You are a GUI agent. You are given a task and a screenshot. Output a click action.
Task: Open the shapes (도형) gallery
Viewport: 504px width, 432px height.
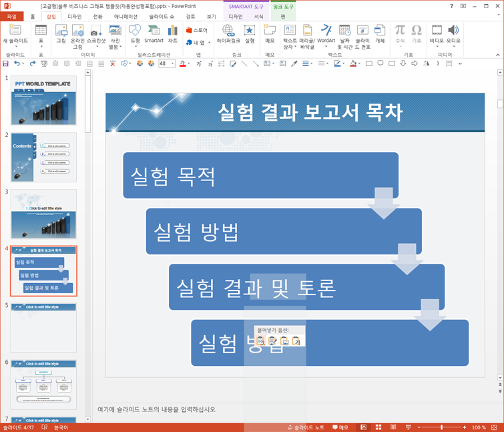coord(135,35)
